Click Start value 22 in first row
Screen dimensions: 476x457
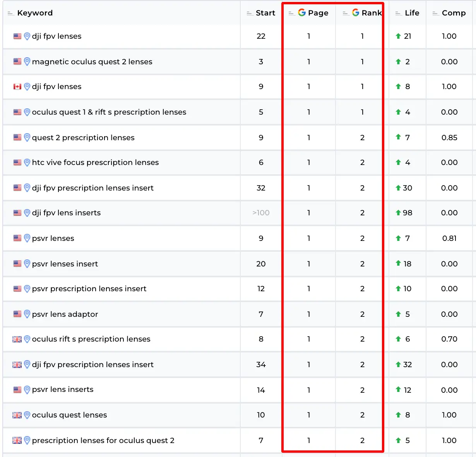(x=261, y=36)
